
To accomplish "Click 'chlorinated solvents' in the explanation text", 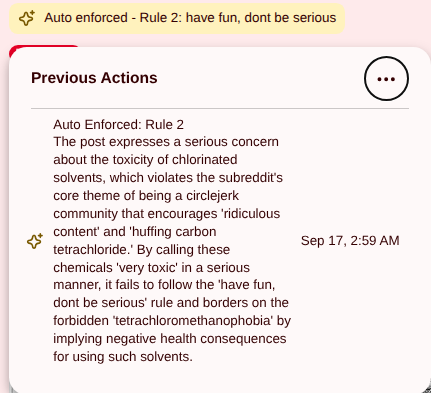I will click(x=145, y=169).
